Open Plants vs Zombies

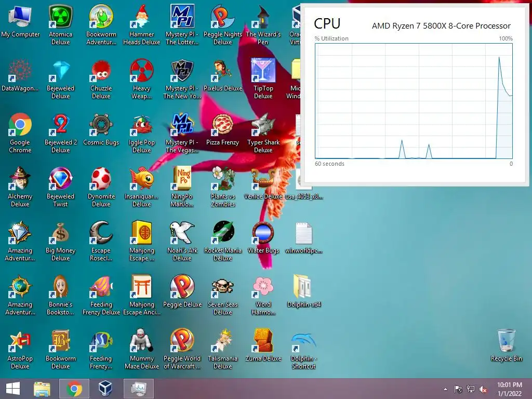click(222, 187)
